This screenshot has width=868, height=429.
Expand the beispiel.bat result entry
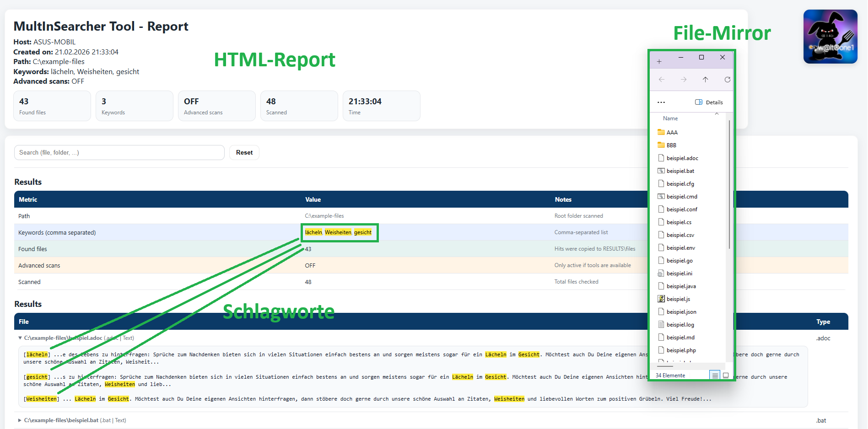click(x=20, y=420)
